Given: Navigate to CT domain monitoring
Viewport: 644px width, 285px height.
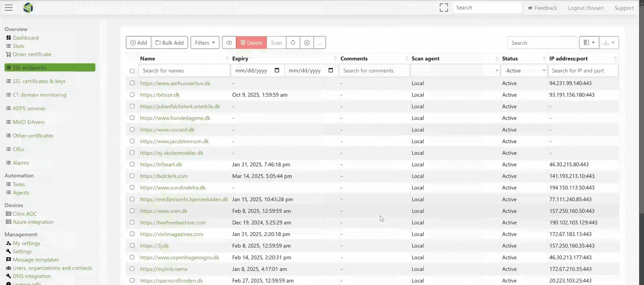Looking at the screenshot, I should point(40,95).
